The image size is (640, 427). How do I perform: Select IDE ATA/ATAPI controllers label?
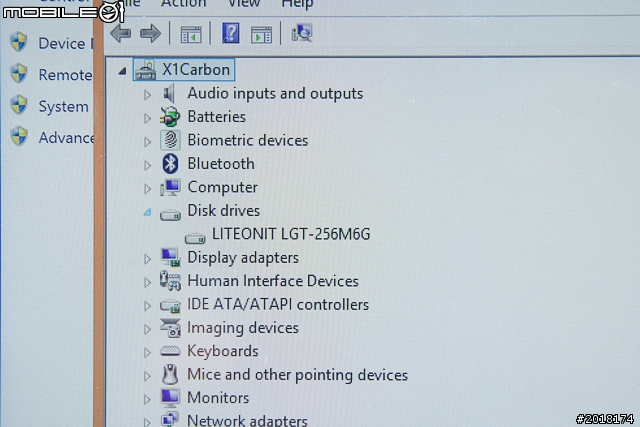pos(278,305)
